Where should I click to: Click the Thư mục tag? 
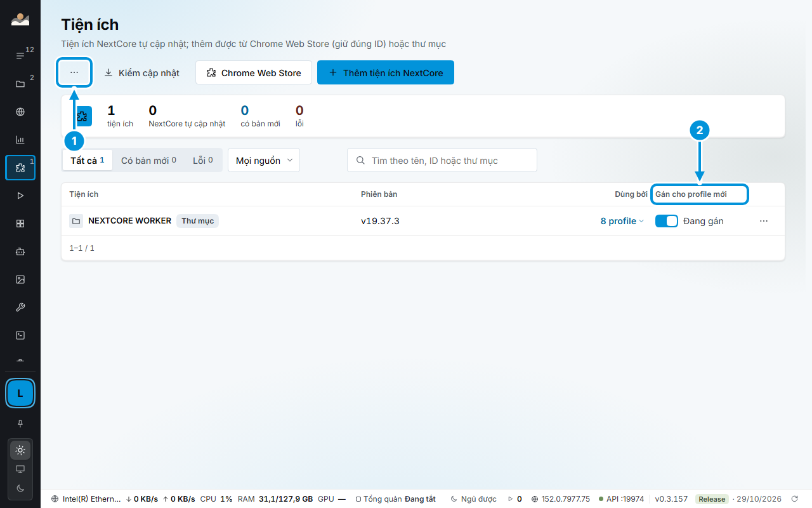coord(197,221)
